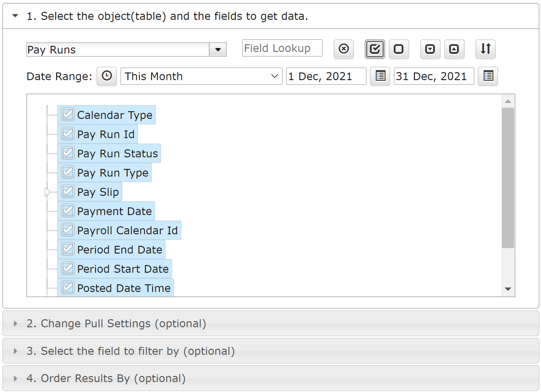The width and height of the screenshot is (541, 392).
Task: Click the collapse all nodes up-arrow icon
Action: click(x=454, y=49)
